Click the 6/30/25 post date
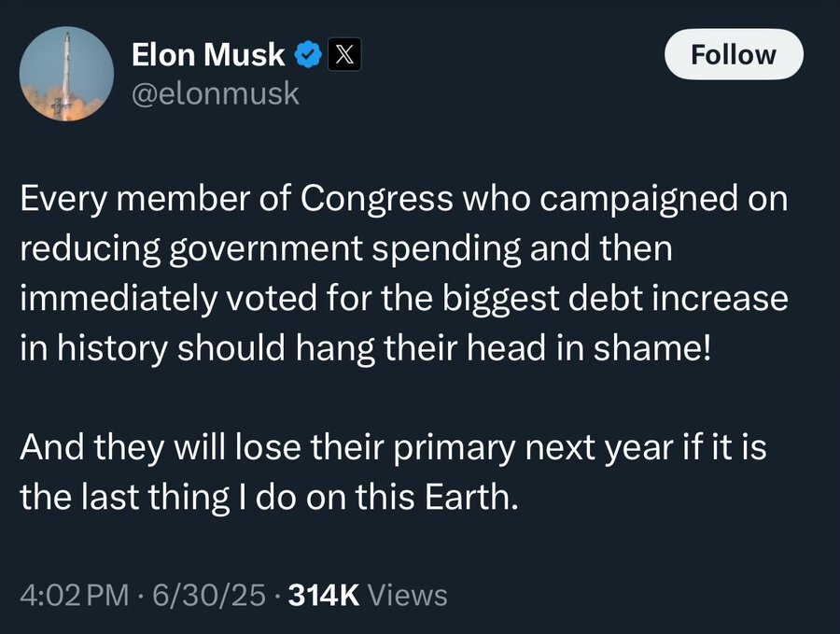Image resolution: width=840 pixels, height=634 pixels. coord(209,595)
